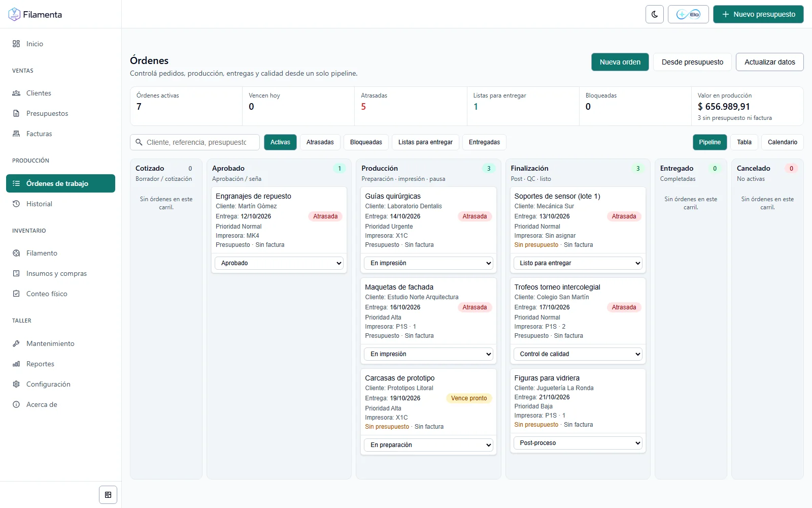Click the Nueva orden button

click(620, 62)
